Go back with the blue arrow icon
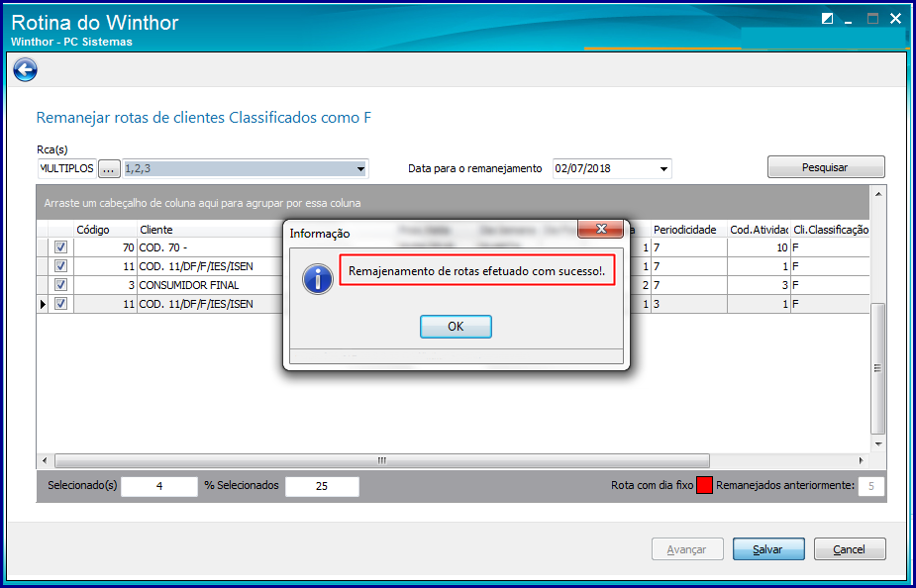916x588 pixels. pos(25,70)
